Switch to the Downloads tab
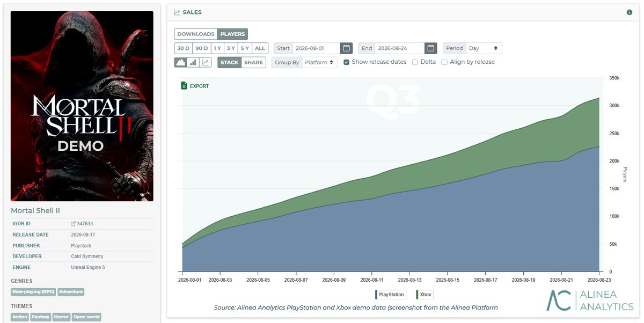 [196, 34]
